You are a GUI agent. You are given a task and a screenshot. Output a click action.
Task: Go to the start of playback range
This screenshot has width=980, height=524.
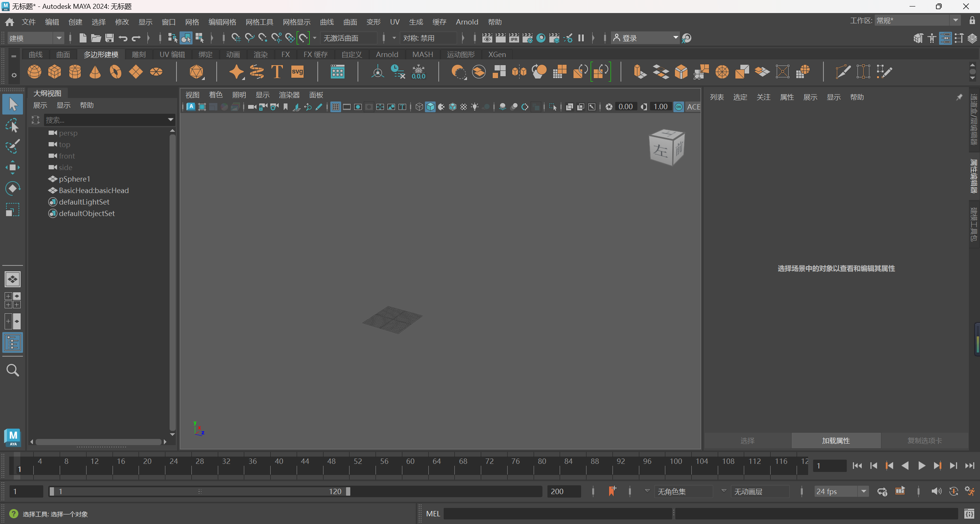coord(857,465)
